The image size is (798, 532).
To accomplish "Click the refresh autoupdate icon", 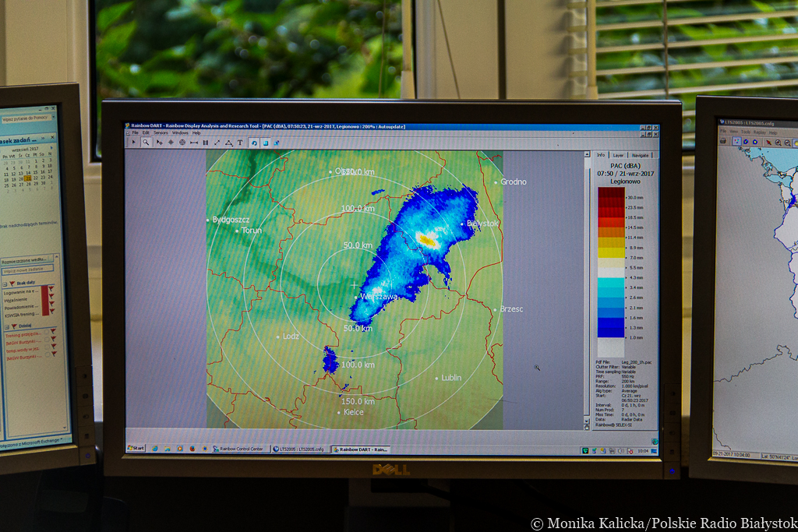I will point(254,143).
